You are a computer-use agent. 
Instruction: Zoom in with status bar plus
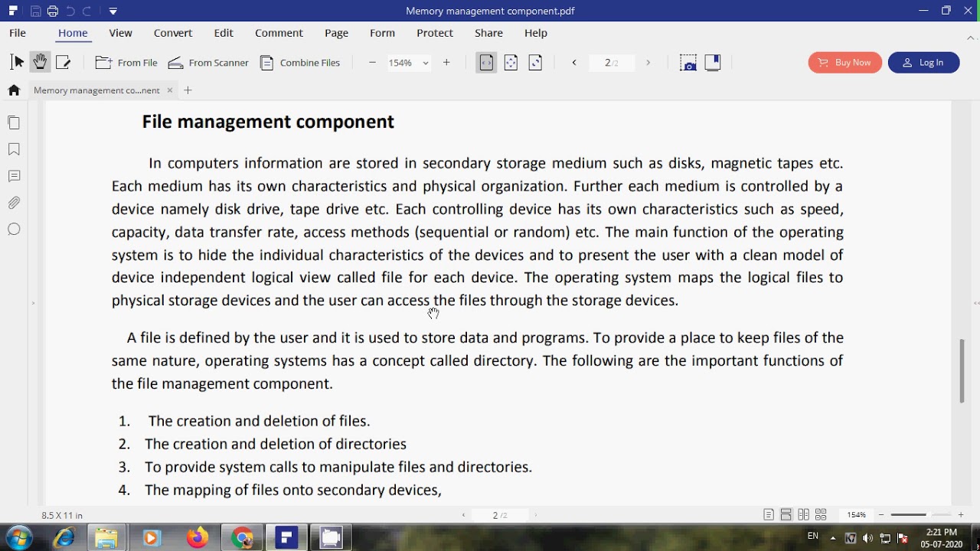(x=961, y=515)
